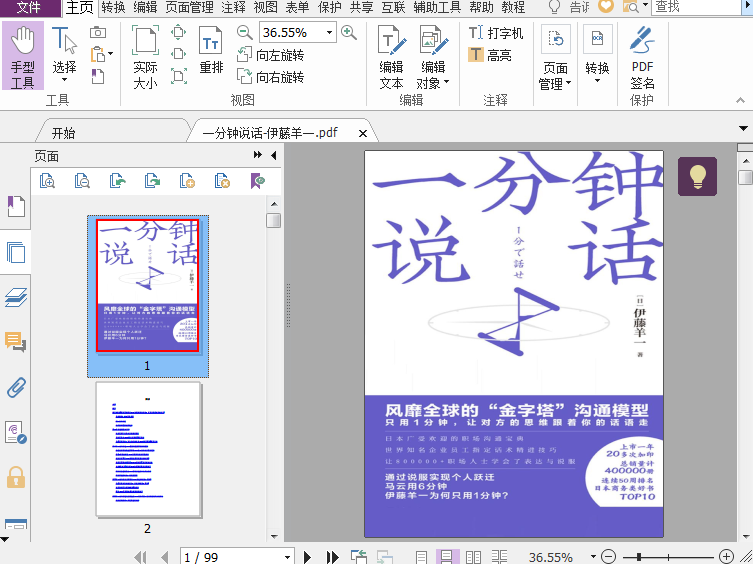Open the Layers sidebar panel

[16, 297]
